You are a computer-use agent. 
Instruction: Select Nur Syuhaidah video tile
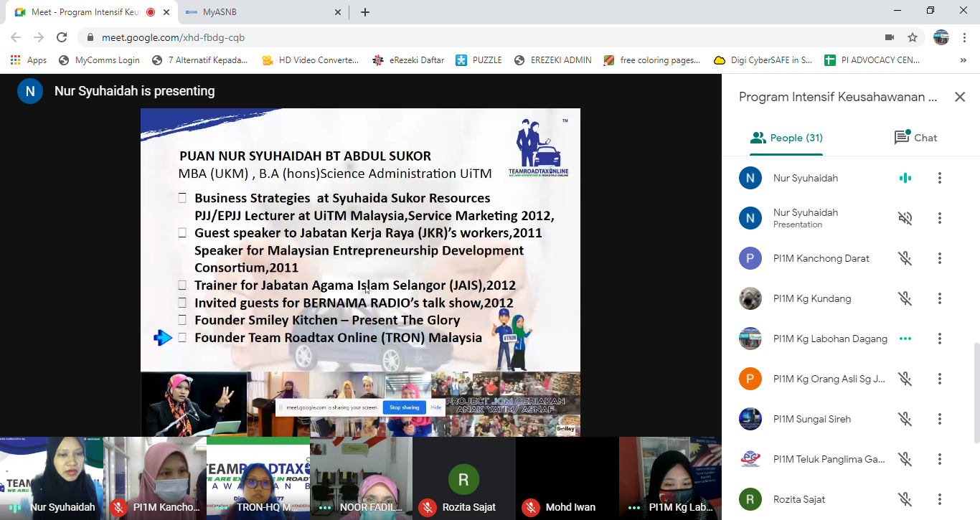52,478
